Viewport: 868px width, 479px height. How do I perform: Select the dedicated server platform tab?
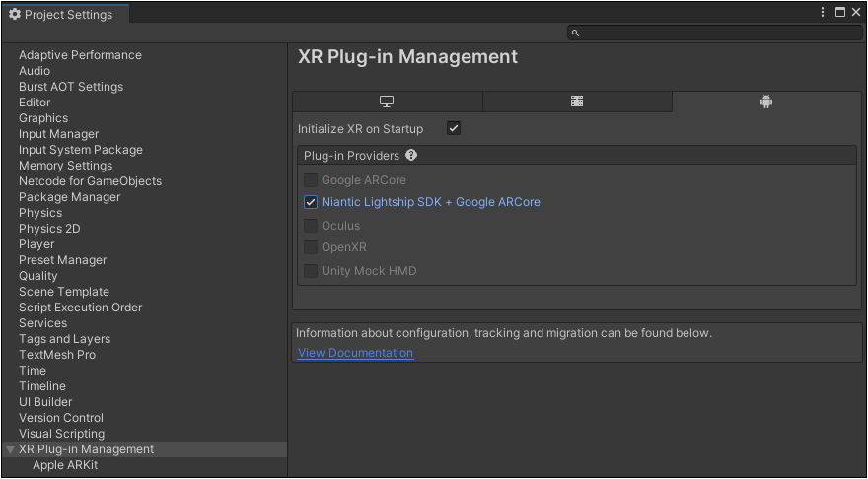click(x=577, y=102)
